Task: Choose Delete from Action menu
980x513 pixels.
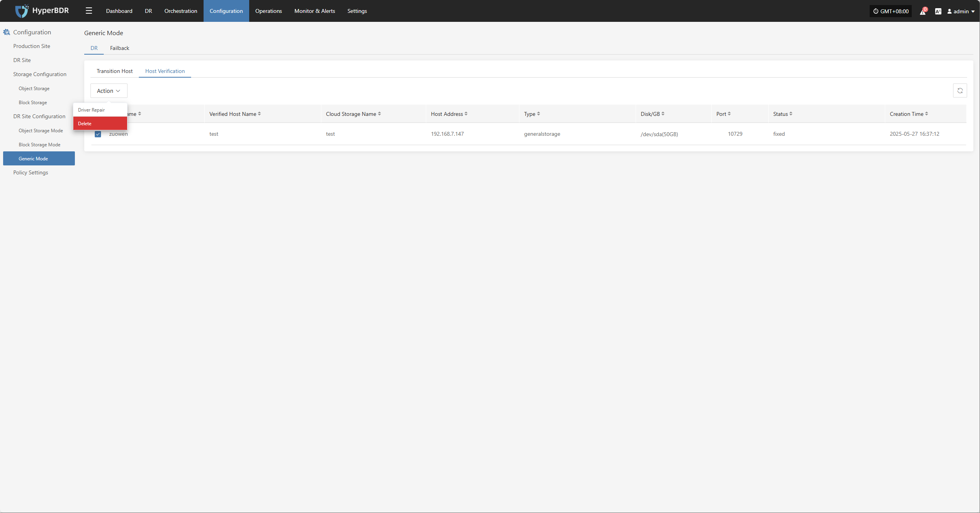Action: [100, 123]
